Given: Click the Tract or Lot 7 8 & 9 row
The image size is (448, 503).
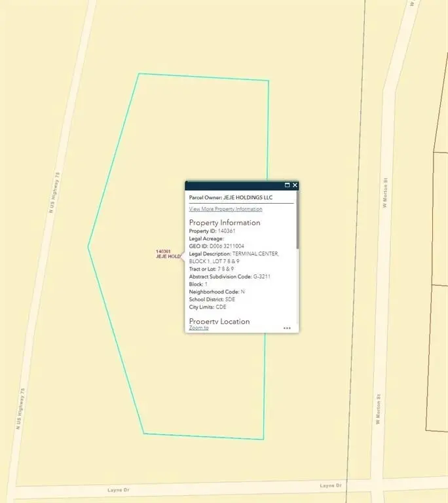Looking at the screenshot, I should (x=211, y=269).
